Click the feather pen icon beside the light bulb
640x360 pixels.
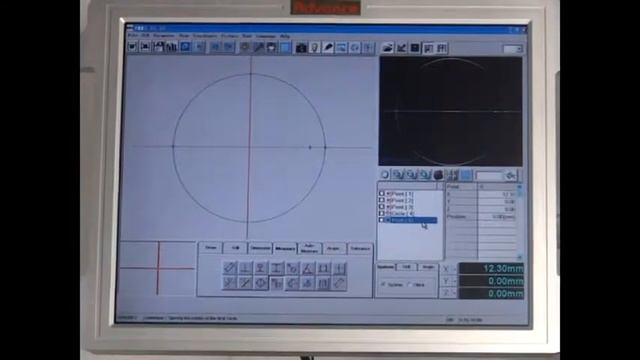coord(328,48)
